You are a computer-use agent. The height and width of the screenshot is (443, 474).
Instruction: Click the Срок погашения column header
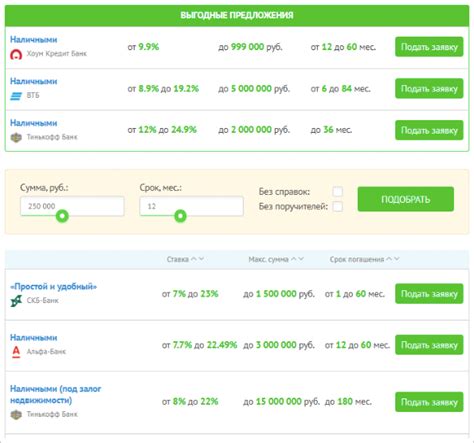coord(357,259)
